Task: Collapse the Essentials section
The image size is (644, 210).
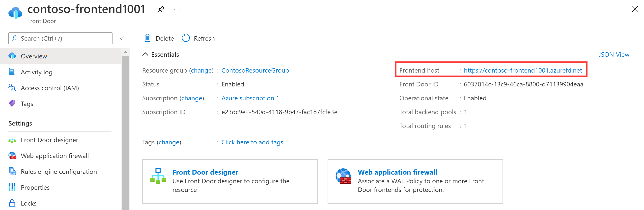Action: [145, 54]
